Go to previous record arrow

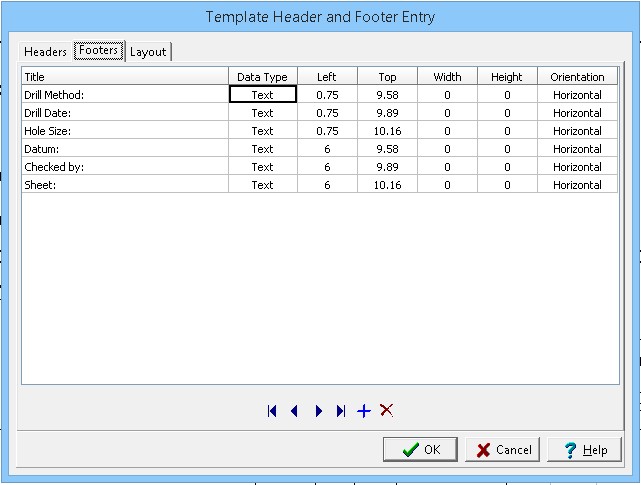294,411
